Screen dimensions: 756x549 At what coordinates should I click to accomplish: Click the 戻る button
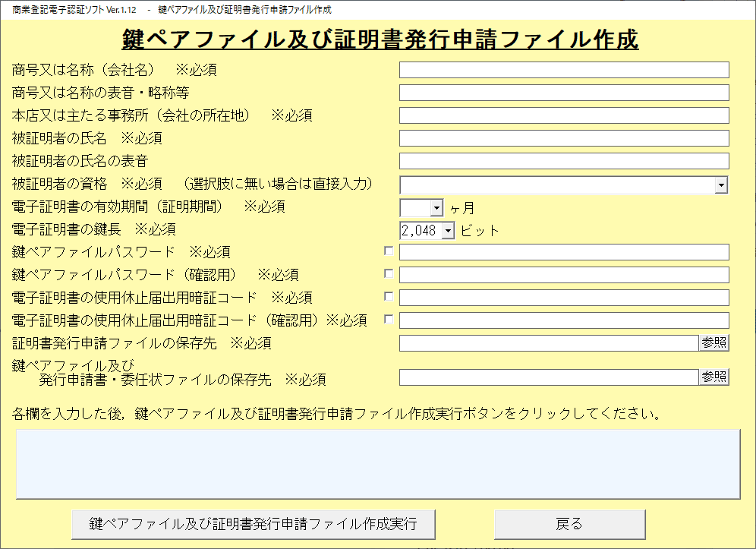[x=569, y=524]
